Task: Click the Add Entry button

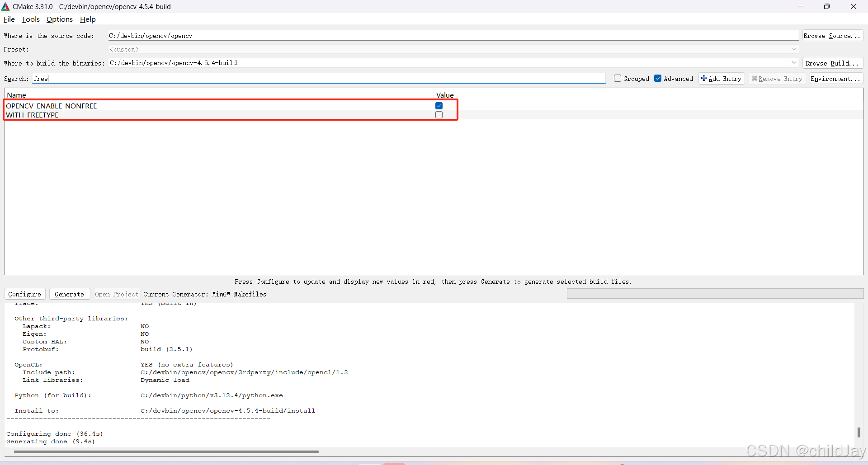Action: 722,79
